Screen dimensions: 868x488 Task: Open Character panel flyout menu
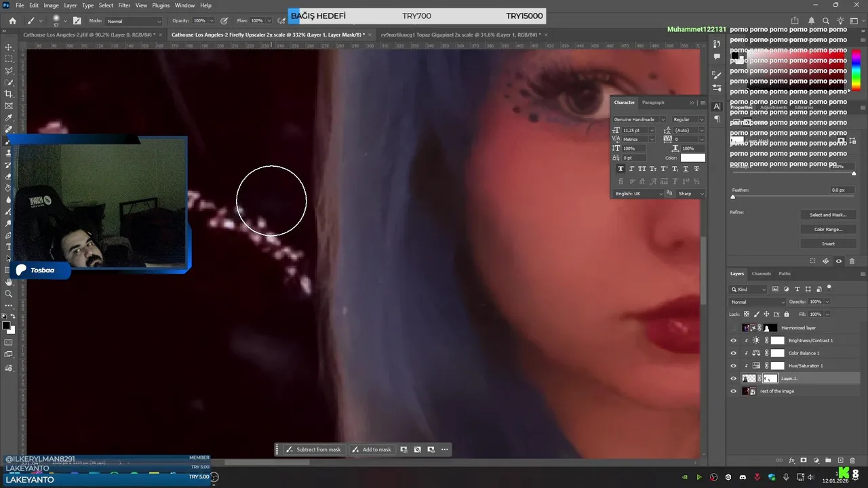click(x=703, y=102)
